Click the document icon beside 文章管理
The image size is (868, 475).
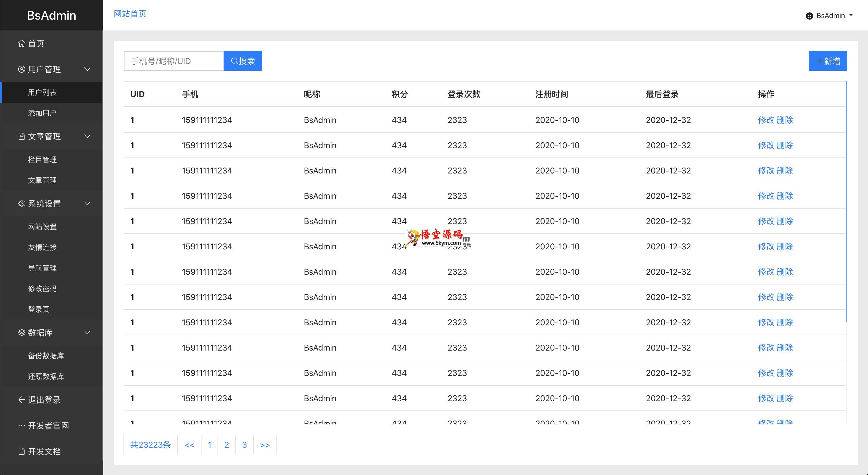[21, 136]
